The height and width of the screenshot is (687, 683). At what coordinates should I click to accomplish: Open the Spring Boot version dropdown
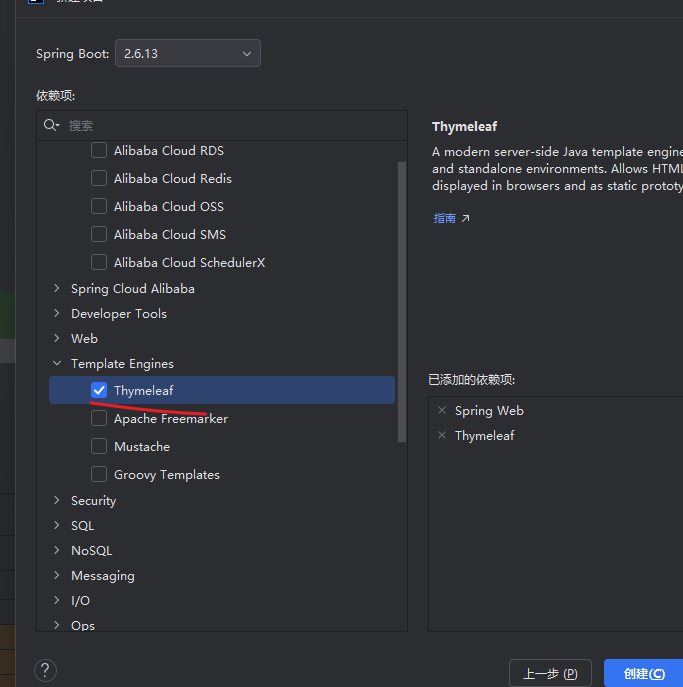pyautogui.click(x=188, y=53)
